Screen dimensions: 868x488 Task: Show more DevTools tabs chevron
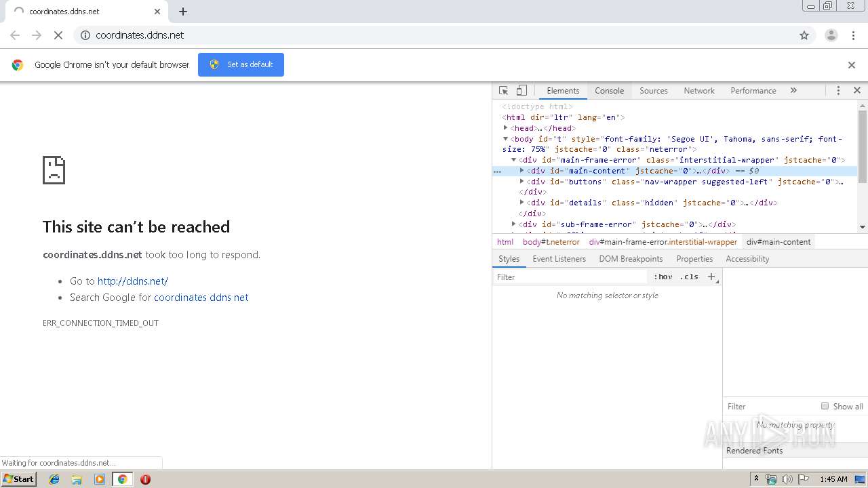[793, 90]
